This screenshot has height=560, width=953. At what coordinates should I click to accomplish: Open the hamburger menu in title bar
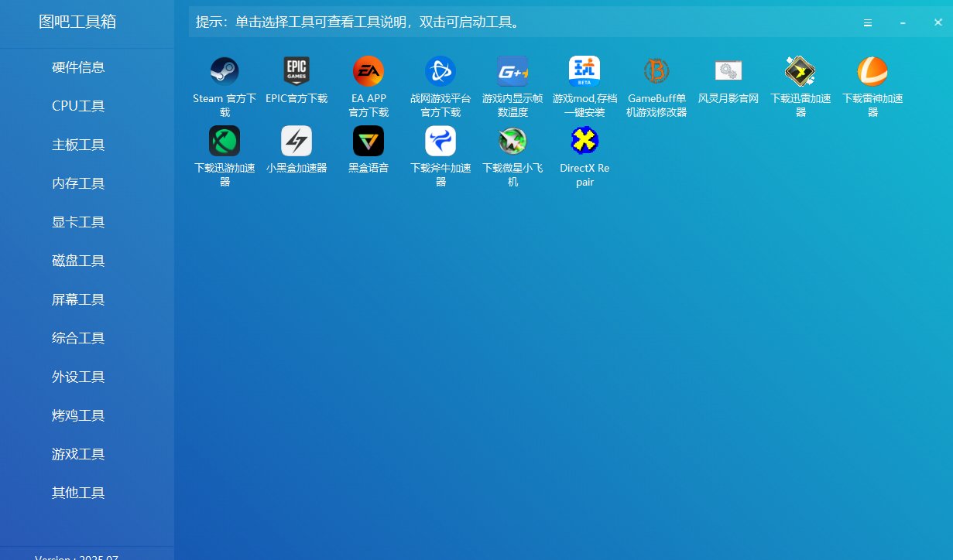click(868, 22)
